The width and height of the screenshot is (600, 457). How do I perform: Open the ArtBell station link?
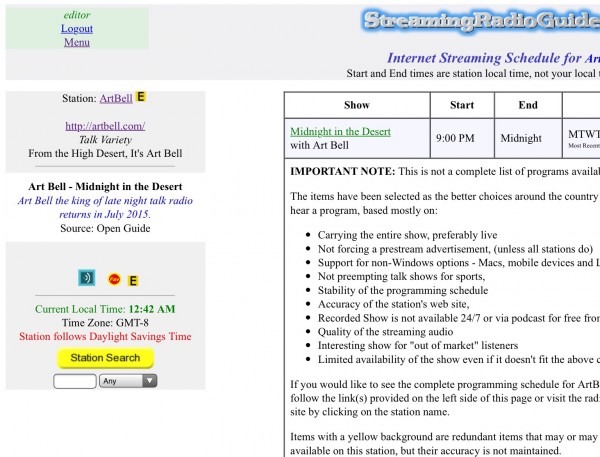tap(116, 98)
